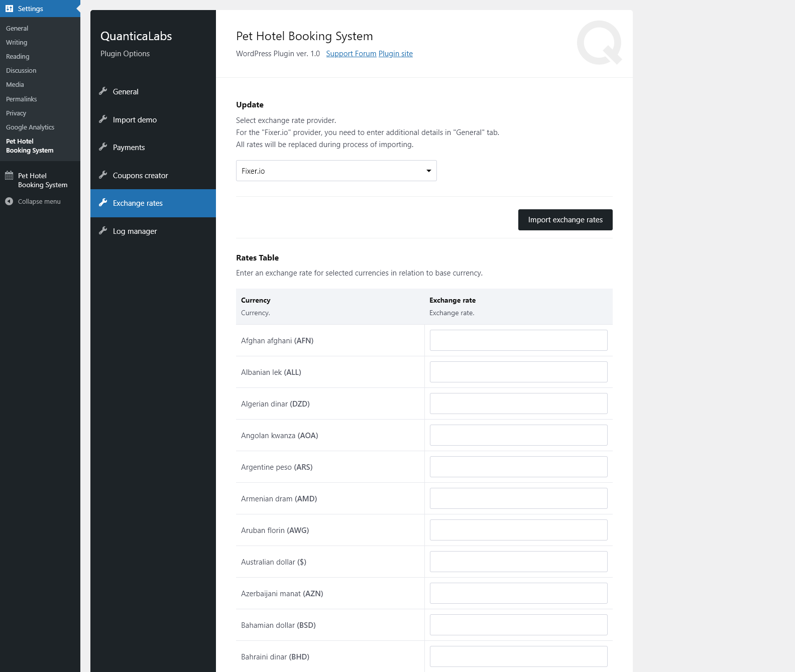
Task: Open the Exchange rates tab
Action: [138, 203]
